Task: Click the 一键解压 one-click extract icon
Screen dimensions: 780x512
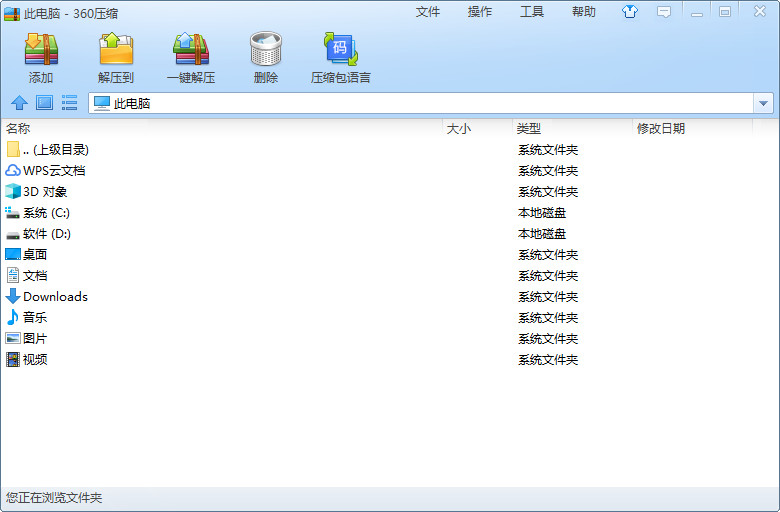Action: 191,49
